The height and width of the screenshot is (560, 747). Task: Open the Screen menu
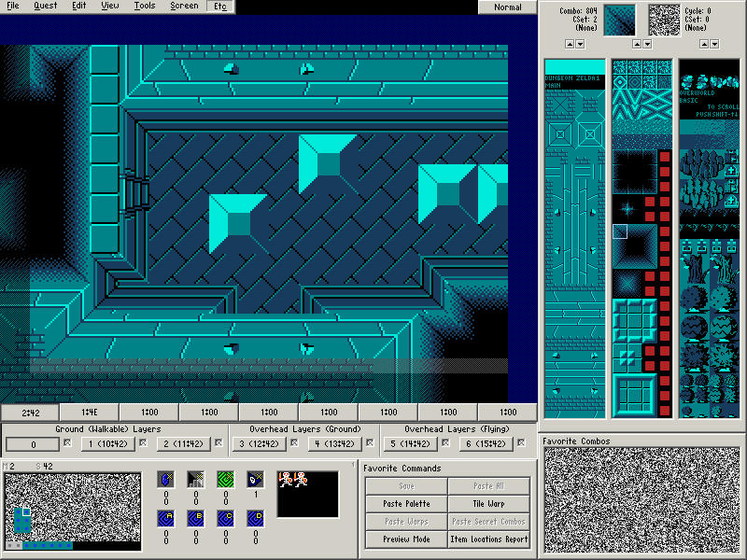point(184,7)
